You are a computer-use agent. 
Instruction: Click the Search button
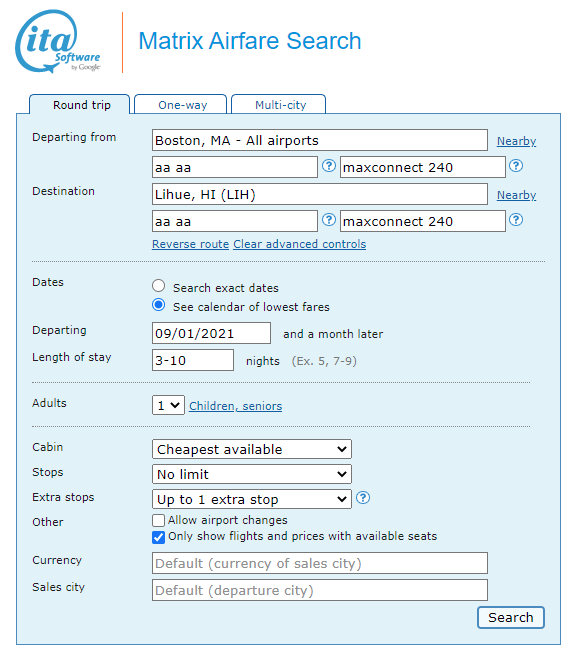point(511,618)
